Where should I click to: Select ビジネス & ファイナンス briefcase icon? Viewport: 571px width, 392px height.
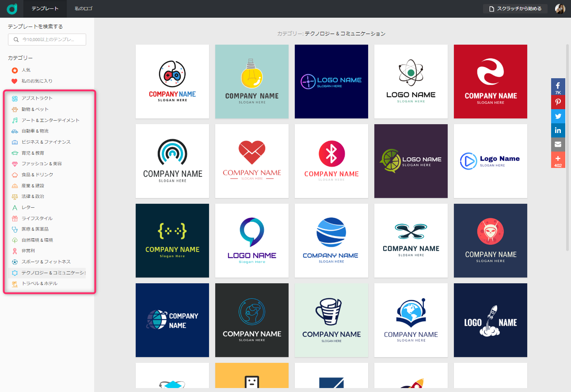[x=15, y=142]
